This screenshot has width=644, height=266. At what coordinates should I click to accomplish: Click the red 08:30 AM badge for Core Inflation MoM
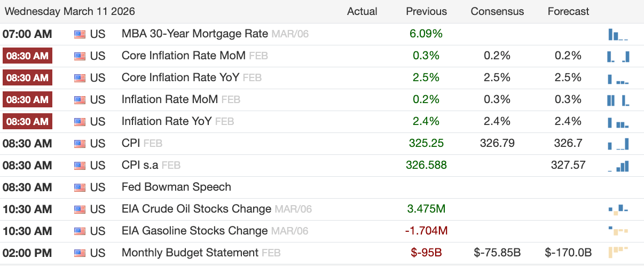click(x=27, y=56)
